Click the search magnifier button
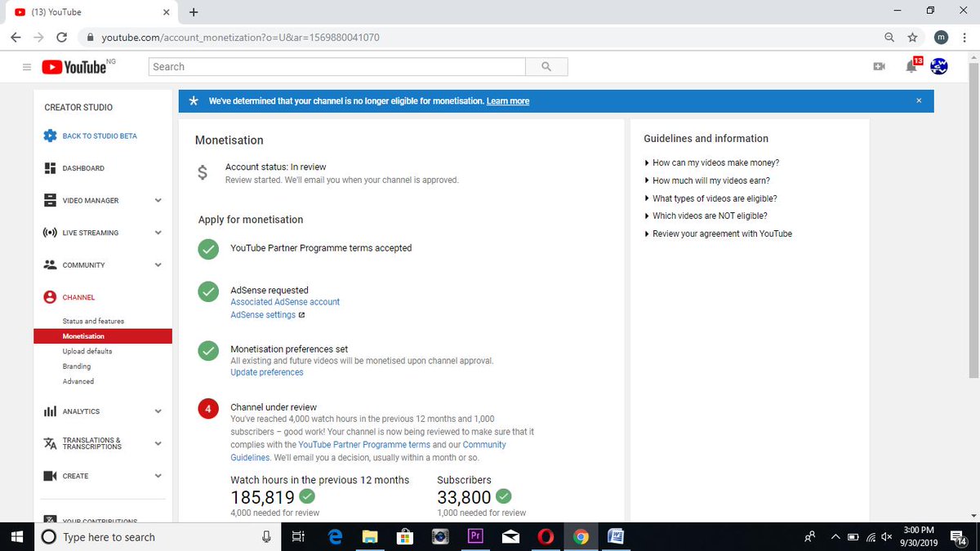This screenshot has width=980, height=551. [546, 67]
